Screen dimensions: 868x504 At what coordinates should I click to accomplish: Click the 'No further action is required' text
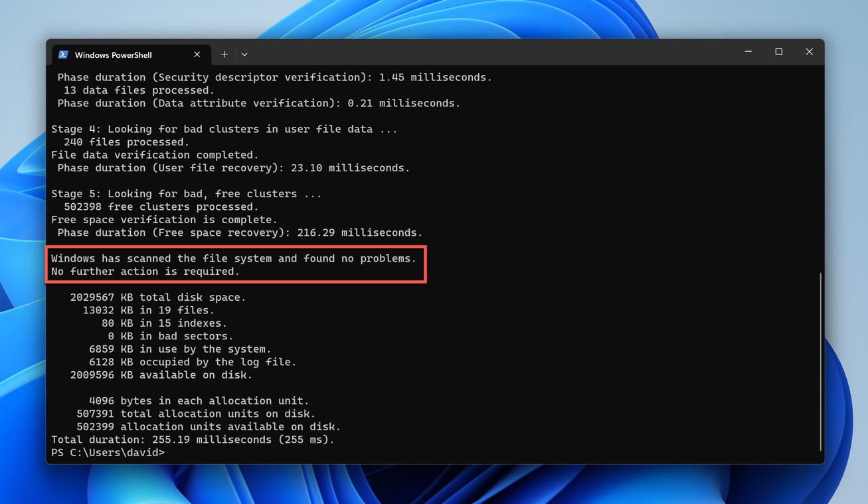145,271
